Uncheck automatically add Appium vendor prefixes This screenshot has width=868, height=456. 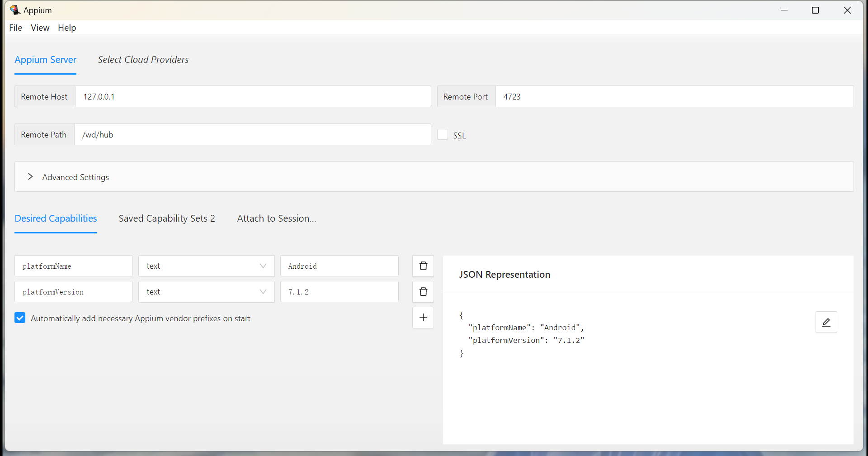coord(20,318)
